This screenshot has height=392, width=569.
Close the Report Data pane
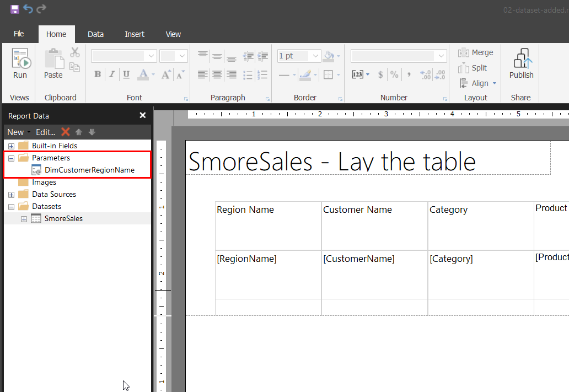click(143, 115)
